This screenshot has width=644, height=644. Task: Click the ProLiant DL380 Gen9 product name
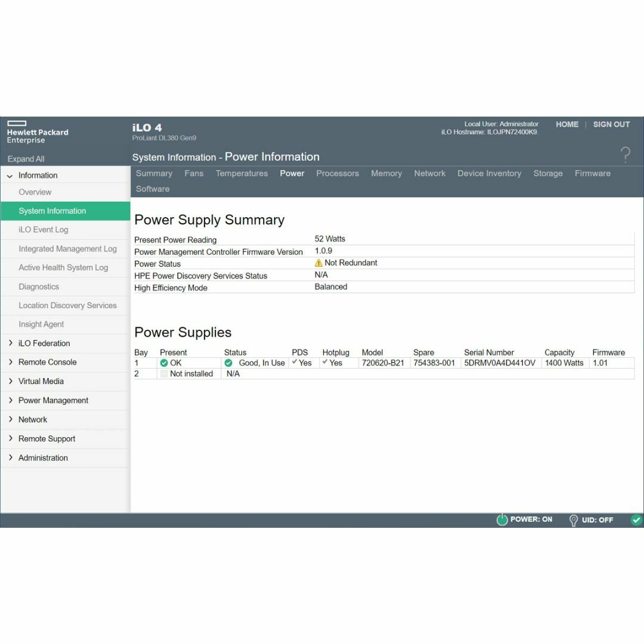pos(164,138)
